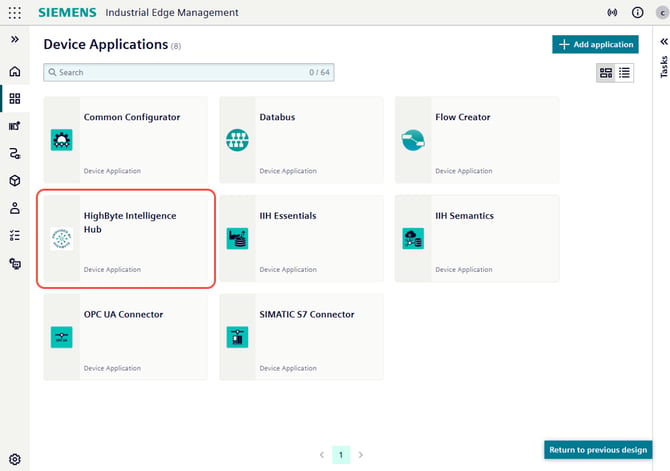Click the Device Applications heading
Image resolution: width=670 pixels, height=471 pixels.
pyautogui.click(x=106, y=44)
